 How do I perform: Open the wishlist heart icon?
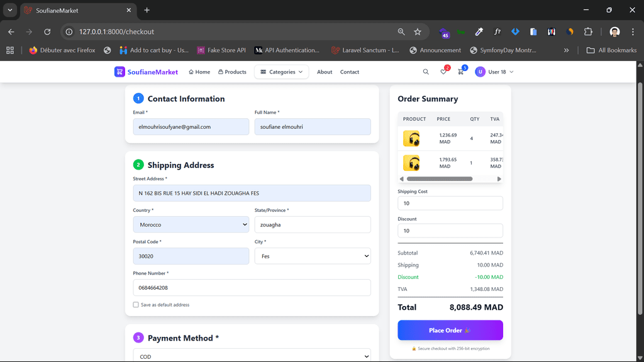443,72
